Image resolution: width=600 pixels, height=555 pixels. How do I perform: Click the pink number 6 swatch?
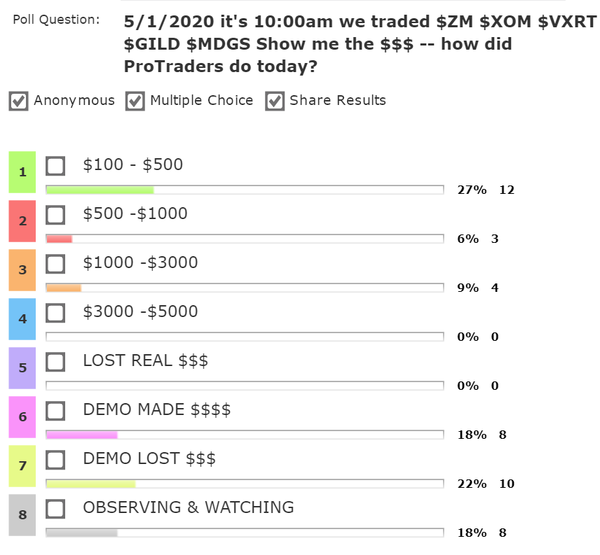22,417
